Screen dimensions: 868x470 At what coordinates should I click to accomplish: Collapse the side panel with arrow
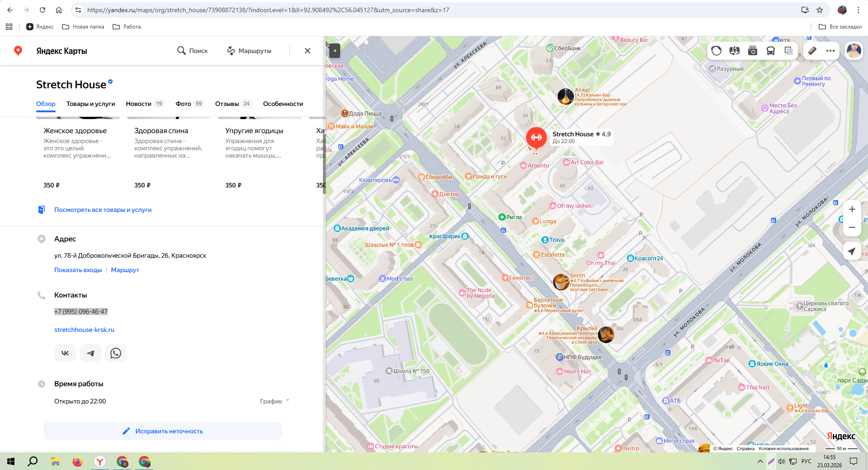[334, 50]
